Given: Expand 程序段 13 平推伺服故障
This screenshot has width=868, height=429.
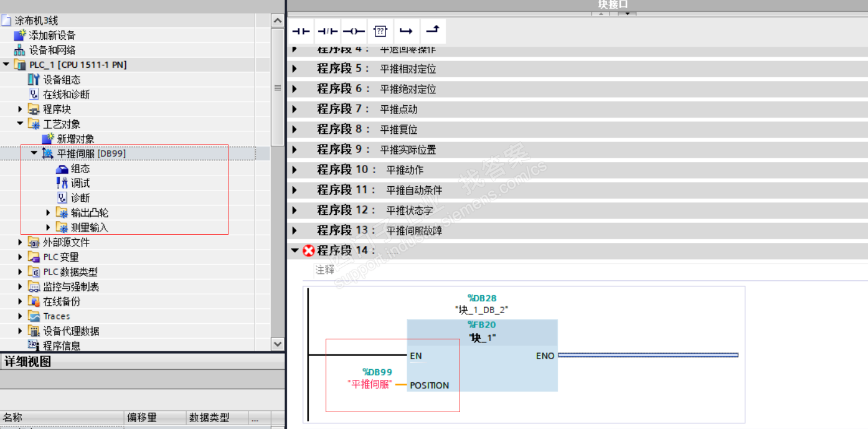Looking at the screenshot, I should coord(295,231).
